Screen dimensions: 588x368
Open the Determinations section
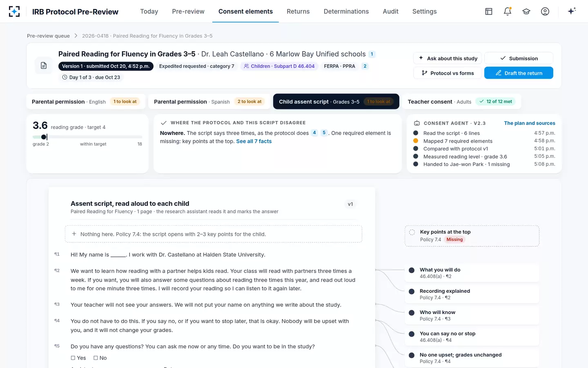346,11
